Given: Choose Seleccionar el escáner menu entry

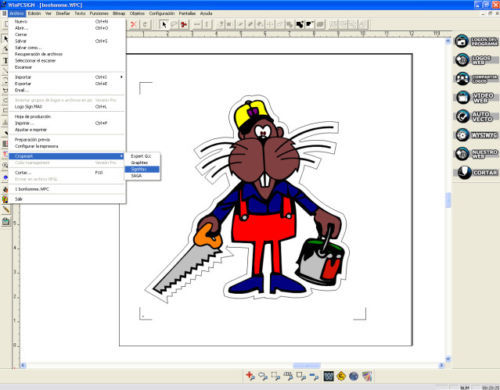Looking at the screenshot, I should (x=67, y=61).
